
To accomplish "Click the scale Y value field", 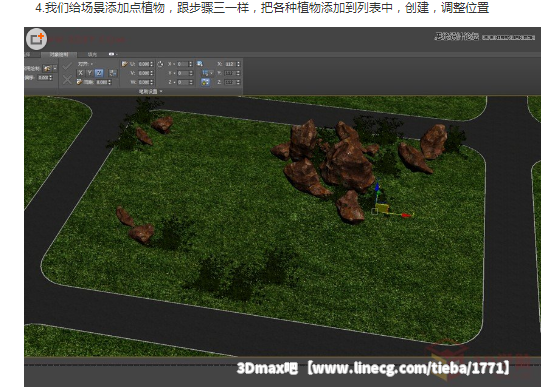I will (x=230, y=73).
